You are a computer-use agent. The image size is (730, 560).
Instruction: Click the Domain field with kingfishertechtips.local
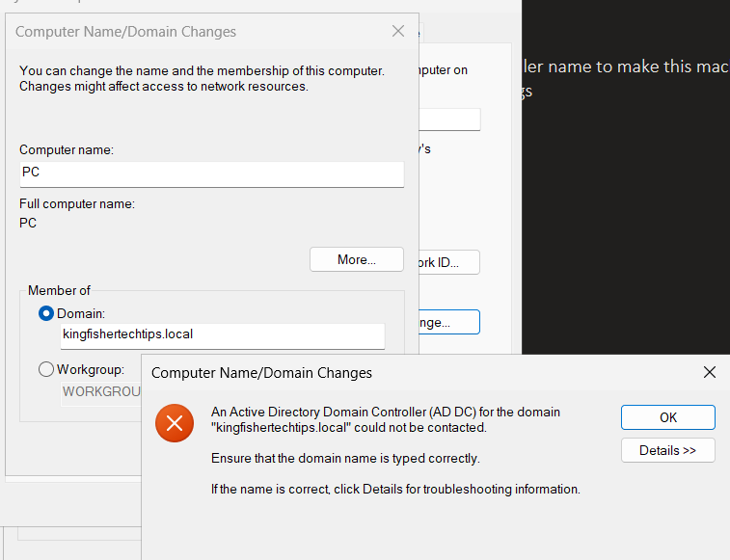point(223,336)
